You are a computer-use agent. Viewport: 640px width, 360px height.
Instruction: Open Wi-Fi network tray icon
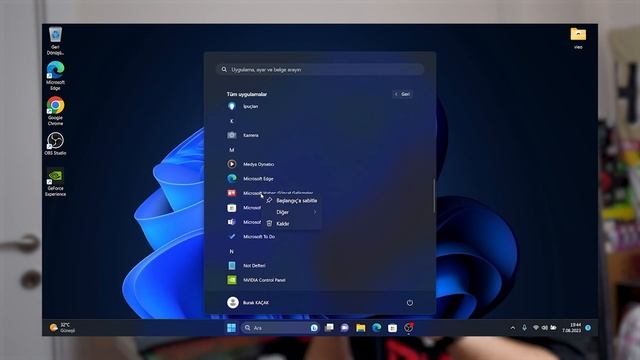[536, 328]
